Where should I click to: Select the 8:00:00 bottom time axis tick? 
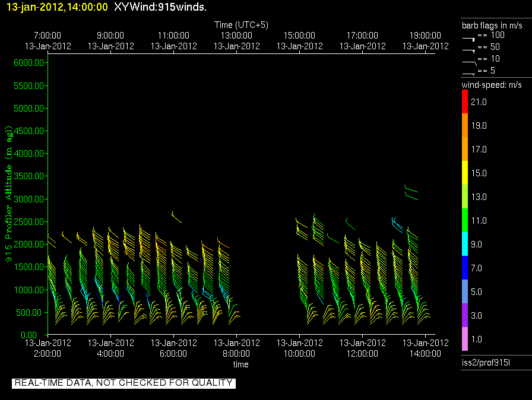[236, 353]
